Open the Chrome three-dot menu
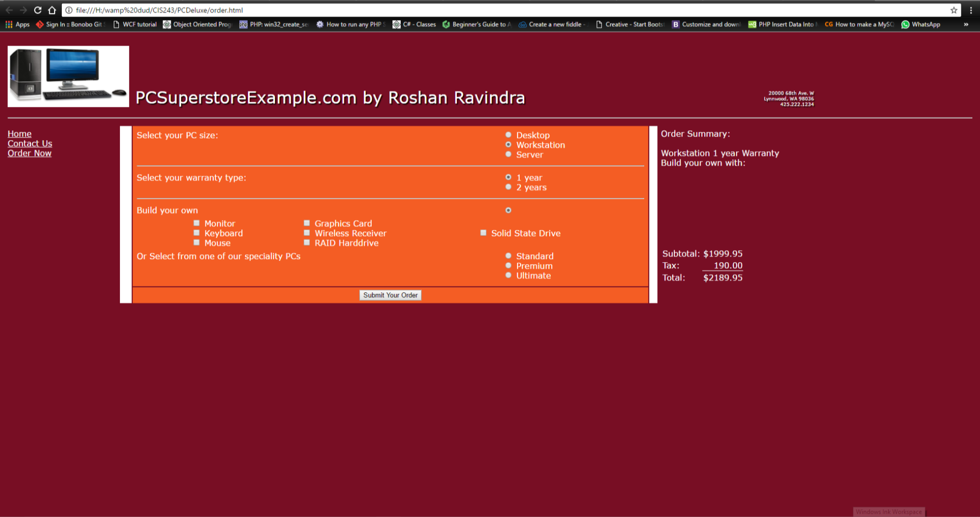Viewport: 980px width, 517px height. coord(971,10)
